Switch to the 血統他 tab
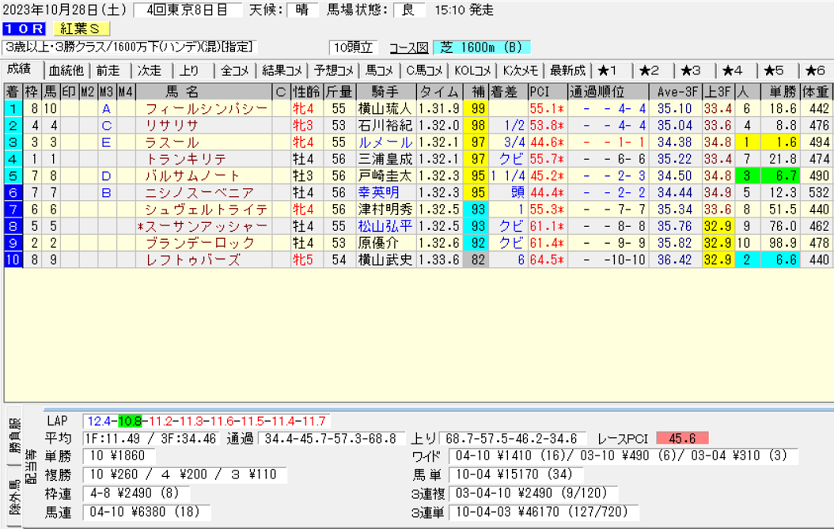 coord(66,70)
